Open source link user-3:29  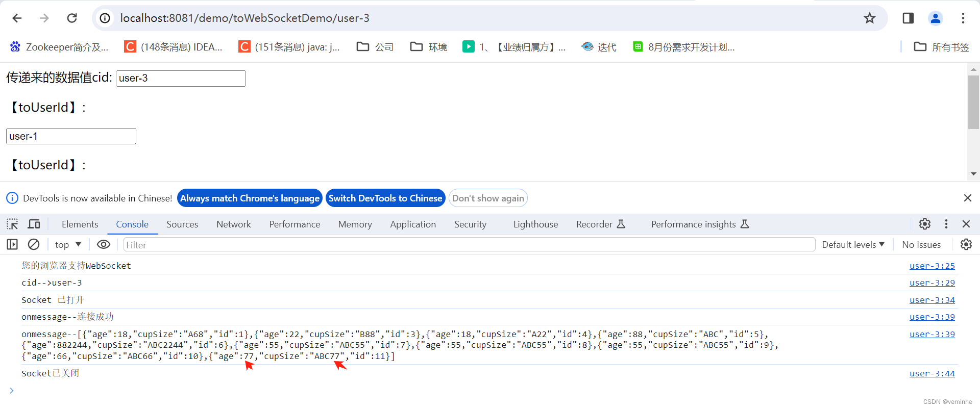pos(932,283)
